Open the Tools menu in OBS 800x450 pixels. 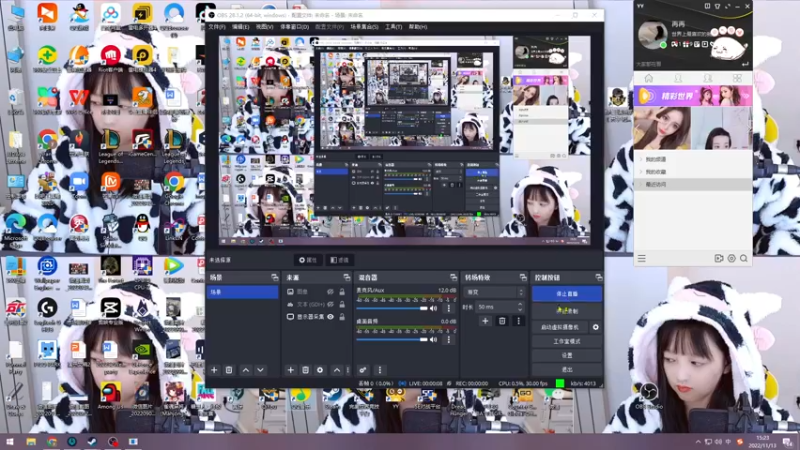(393, 27)
